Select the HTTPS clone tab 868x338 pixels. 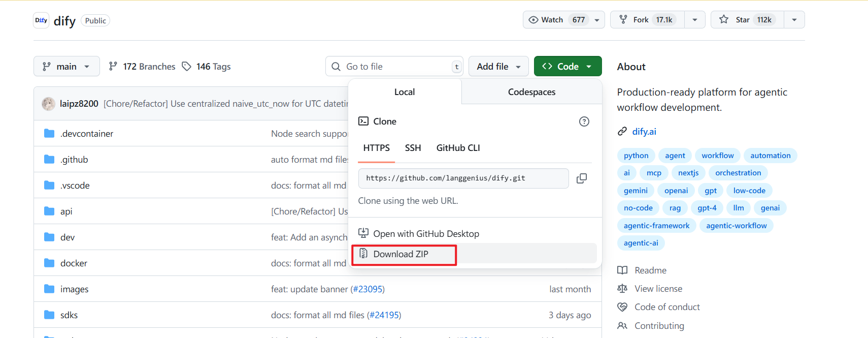point(377,148)
